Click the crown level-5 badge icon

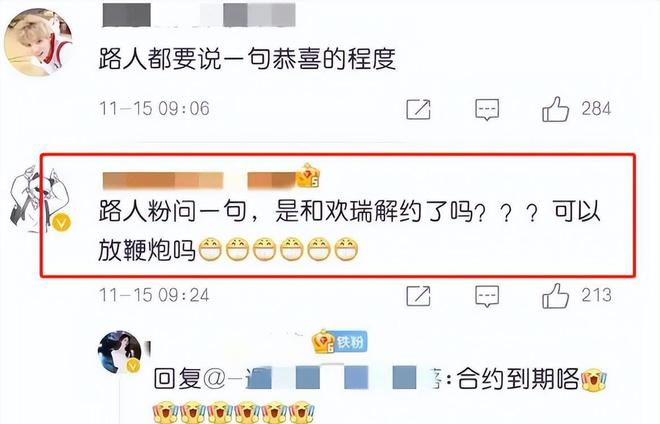click(308, 176)
